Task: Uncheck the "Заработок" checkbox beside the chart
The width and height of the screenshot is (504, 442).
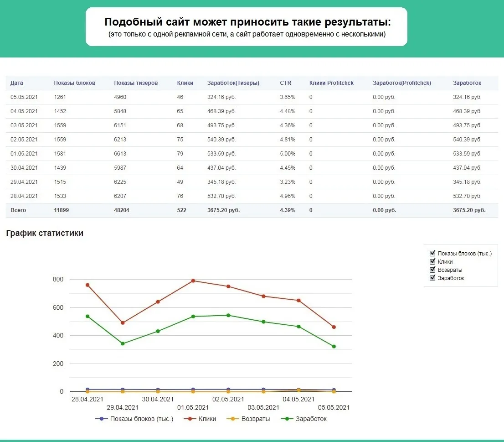Action: point(432,278)
